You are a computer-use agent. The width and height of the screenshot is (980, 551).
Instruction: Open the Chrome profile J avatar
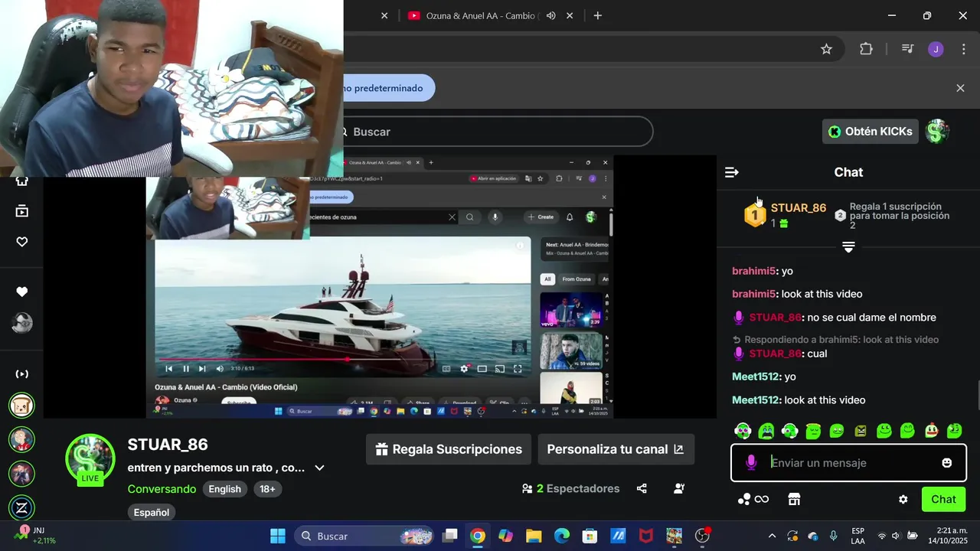936,49
